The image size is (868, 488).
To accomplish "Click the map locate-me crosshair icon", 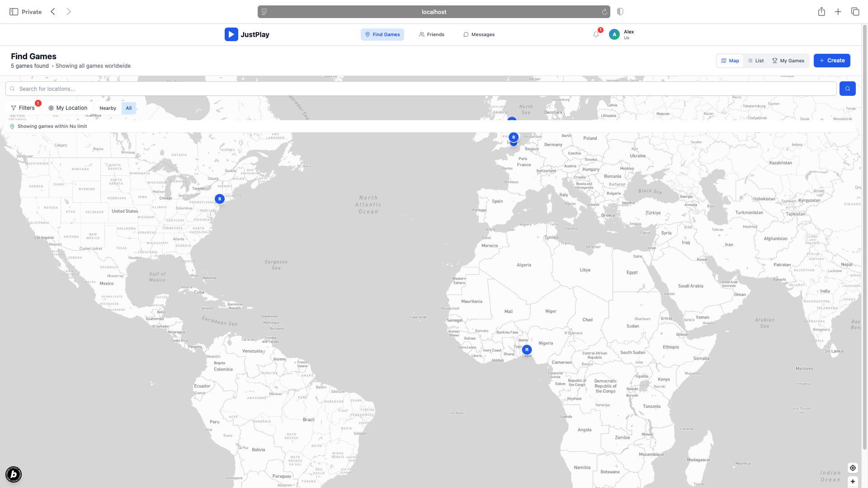I will 853,468.
